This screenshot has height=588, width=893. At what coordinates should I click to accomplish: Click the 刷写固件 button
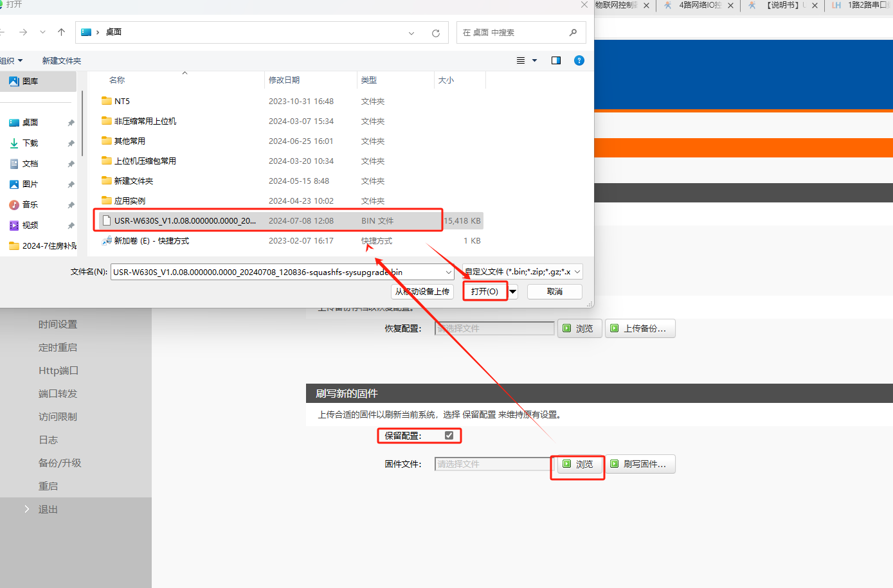tap(640, 464)
